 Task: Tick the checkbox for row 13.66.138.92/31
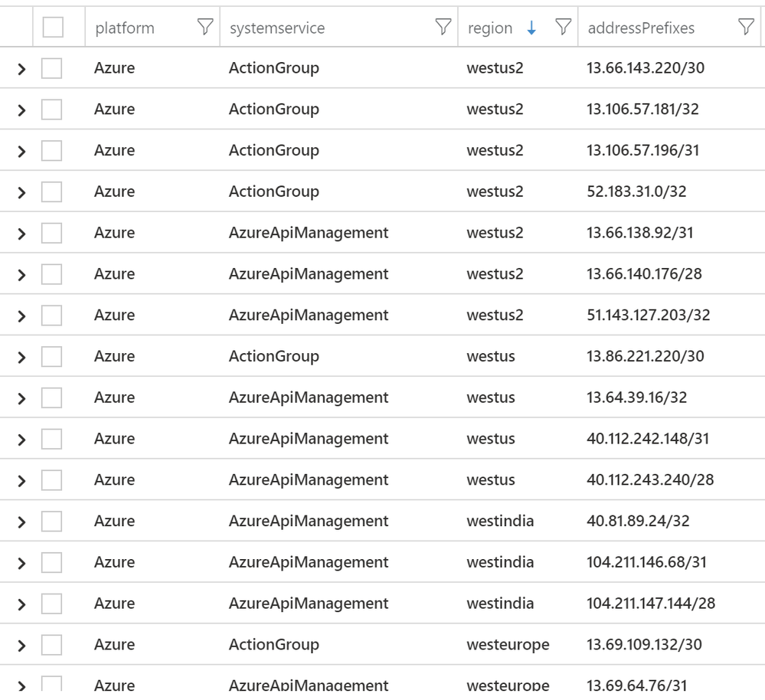52,233
